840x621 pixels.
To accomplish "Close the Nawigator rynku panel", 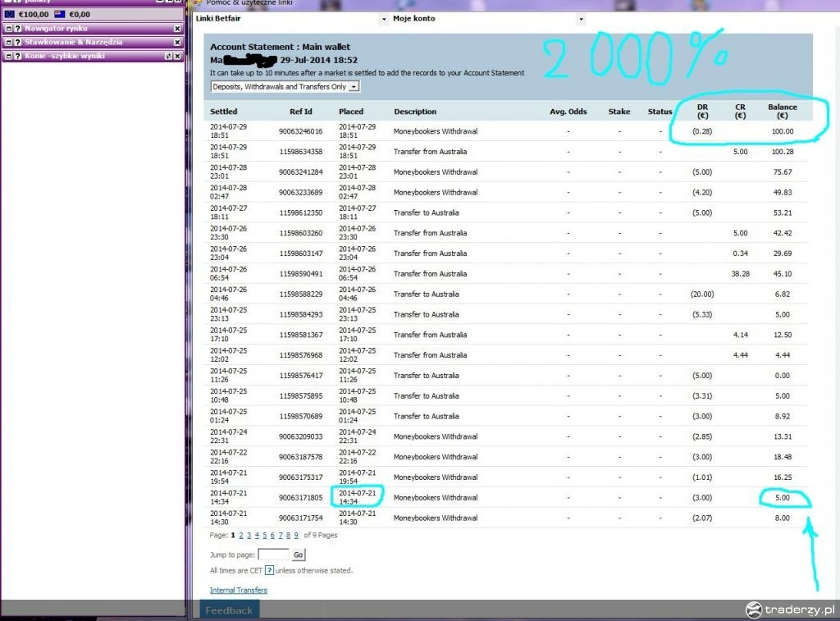I will (177, 29).
